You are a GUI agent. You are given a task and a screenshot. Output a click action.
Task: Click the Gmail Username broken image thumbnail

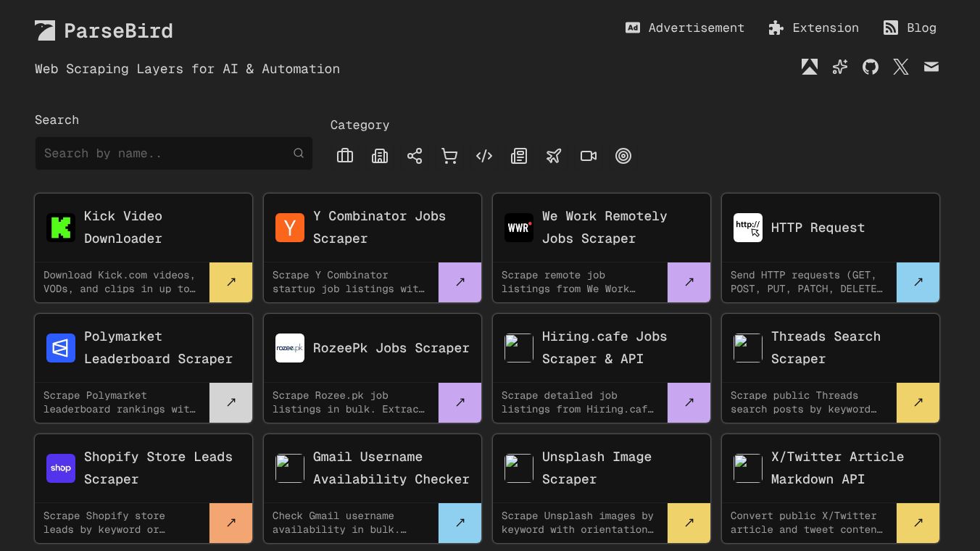click(x=290, y=468)
